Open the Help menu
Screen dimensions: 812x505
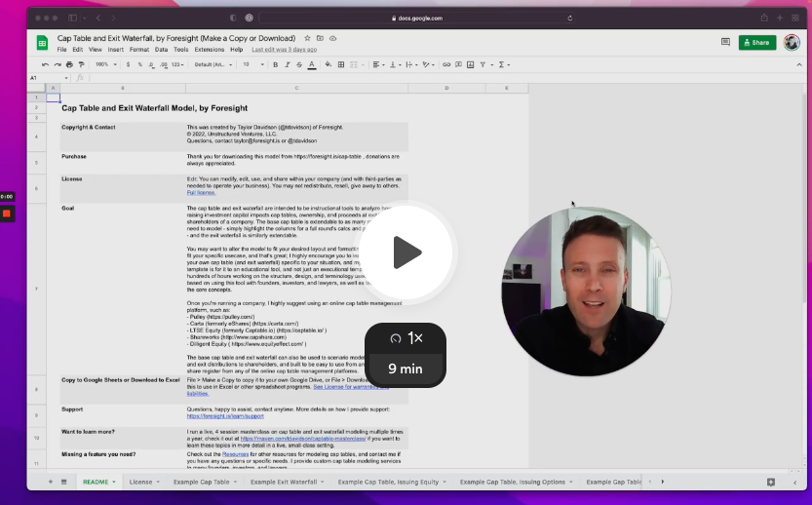pyautogui.click(x=236, y=50)
